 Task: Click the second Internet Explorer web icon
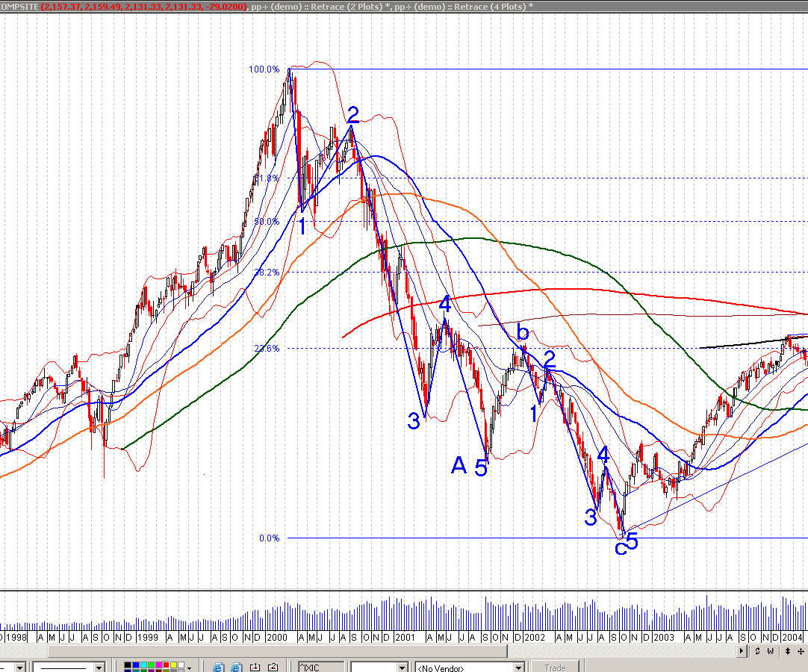point(237,668)
